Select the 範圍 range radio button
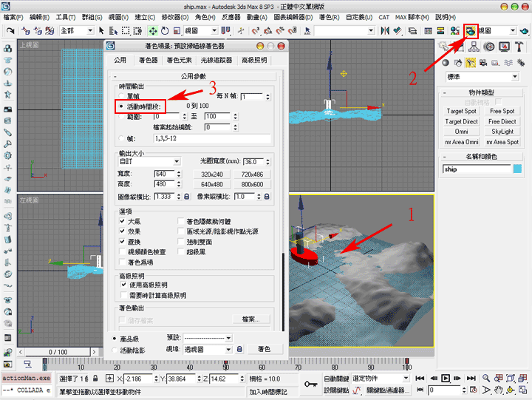The image size is (532, 400). [121, 117]
